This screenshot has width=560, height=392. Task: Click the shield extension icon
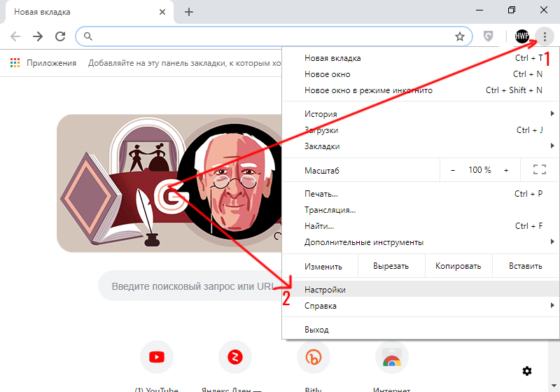(488, 36)
